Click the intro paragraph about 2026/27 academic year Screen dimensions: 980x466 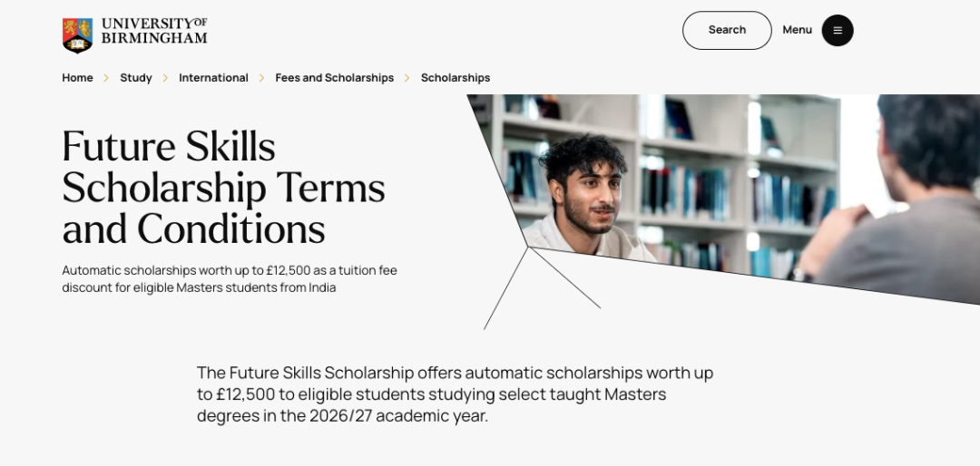pyautogui.click(x=455, y=394)
